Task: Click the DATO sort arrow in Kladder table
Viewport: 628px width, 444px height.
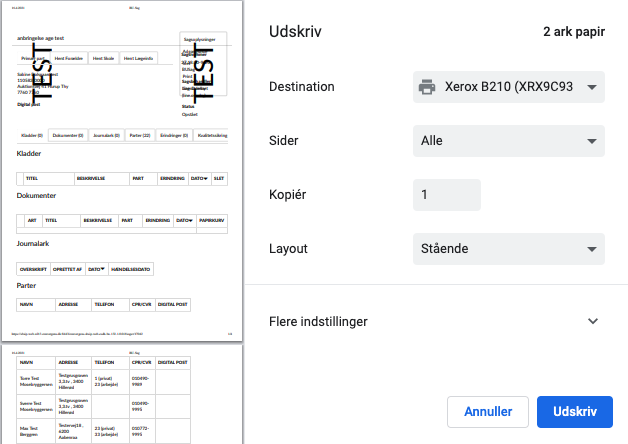Action: pyautogui.click(x=204, y=178)
